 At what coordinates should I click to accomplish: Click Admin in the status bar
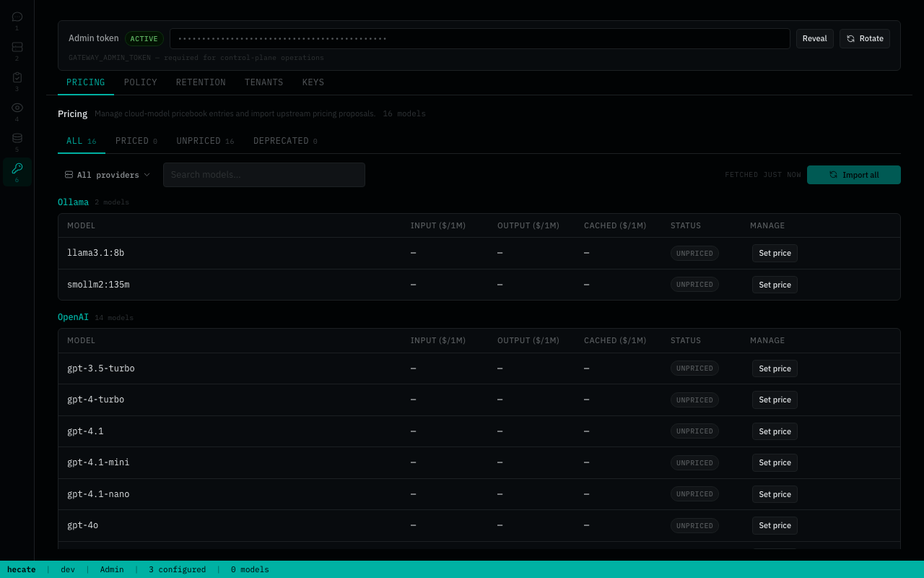click(112, 569)
